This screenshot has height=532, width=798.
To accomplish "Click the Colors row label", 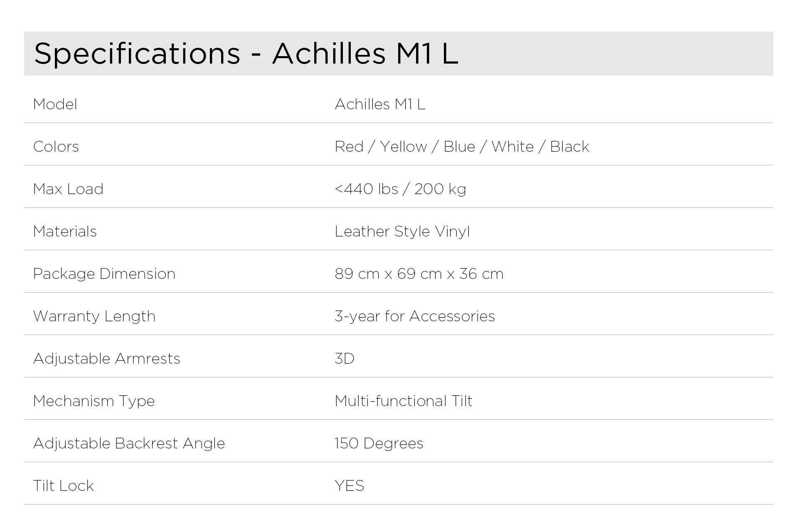I will coord(56,147).
